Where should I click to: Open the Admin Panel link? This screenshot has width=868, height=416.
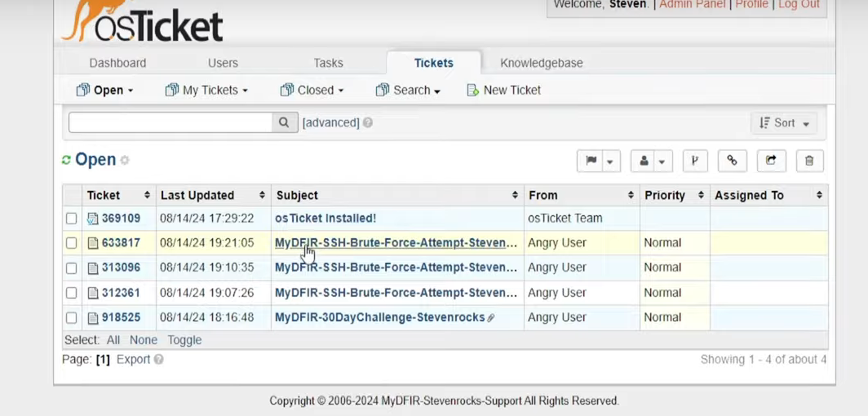(692, 4)
